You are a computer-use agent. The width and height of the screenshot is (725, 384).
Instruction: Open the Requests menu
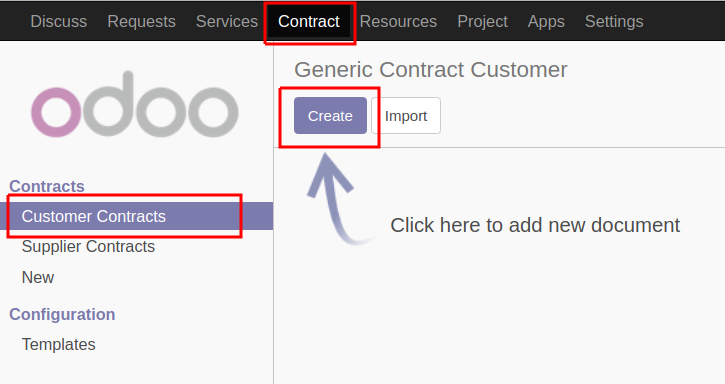coord(141,21)
